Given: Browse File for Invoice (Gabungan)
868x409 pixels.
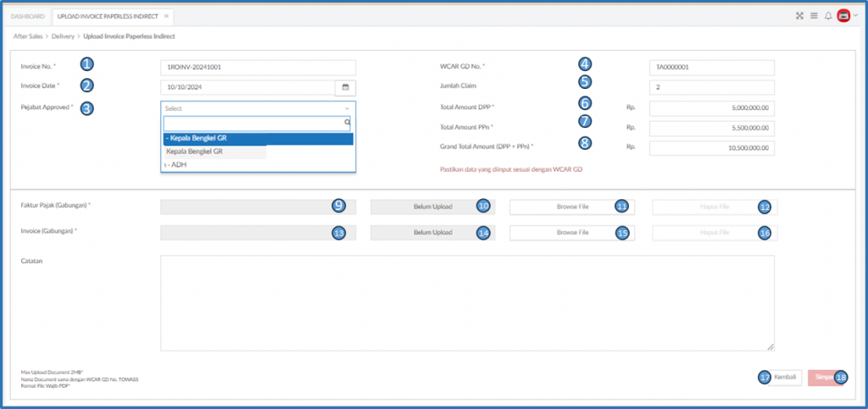Looking at the screenshot, I should coord(572,233).
